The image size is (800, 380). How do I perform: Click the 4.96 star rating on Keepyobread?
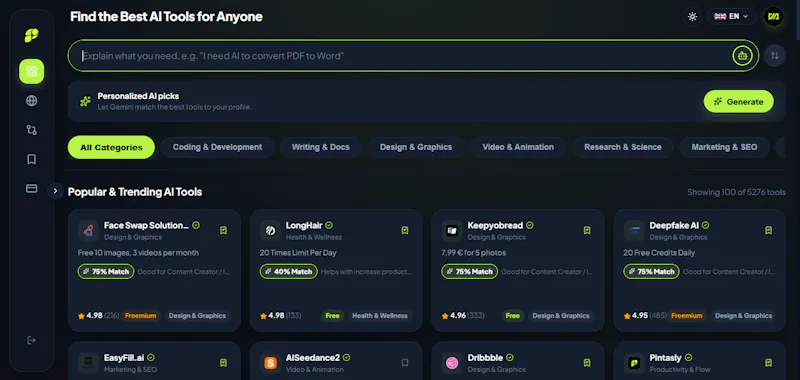pyautogui.click(x=454, y=316)
